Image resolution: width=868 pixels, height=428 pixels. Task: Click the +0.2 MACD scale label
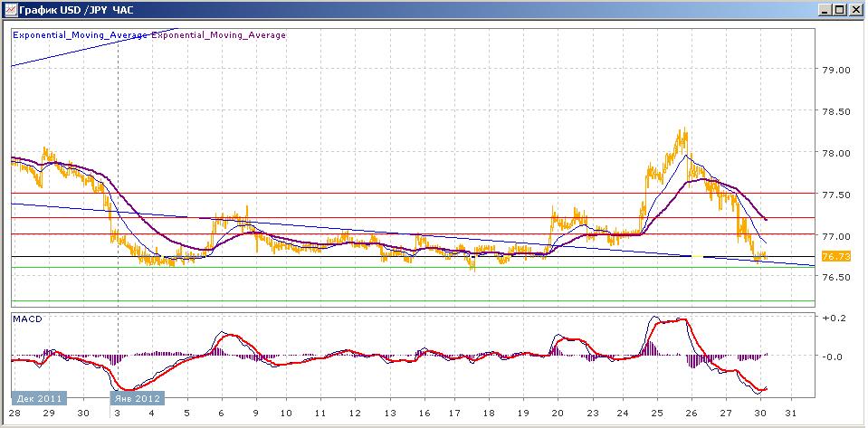[x=831, y=319]
